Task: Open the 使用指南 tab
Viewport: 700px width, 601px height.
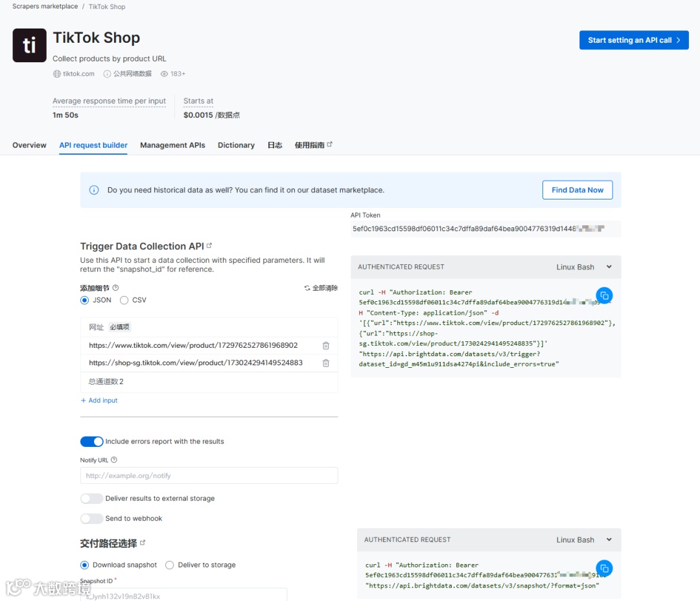Action: (x=310, y=145)
